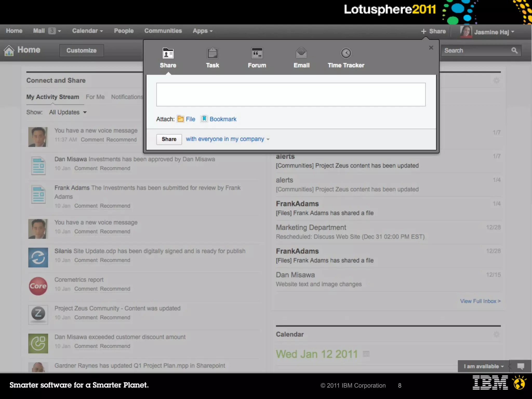Click the document icon for Dan Misawa Investments
The width and height of the screenshot is (532, 399).
click(x=38, y=166)
